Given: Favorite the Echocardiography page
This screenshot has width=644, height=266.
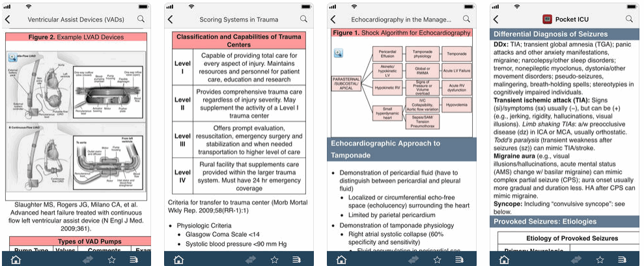Looking at the screenshot, I should tap(437, 259).
